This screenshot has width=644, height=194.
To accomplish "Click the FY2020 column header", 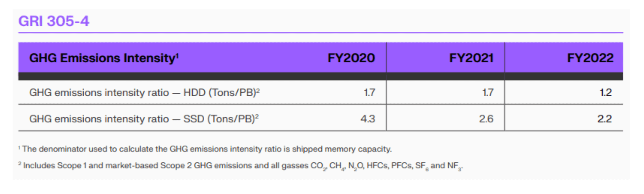I will pos(351,58).
